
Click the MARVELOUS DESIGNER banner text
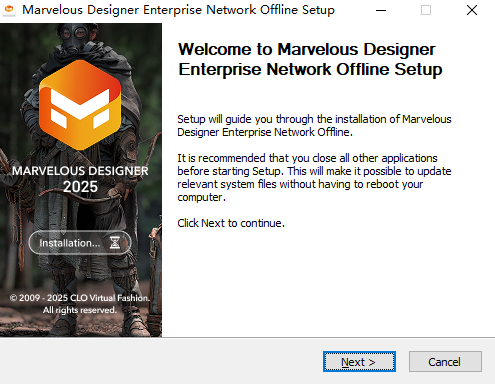[80, 171]
